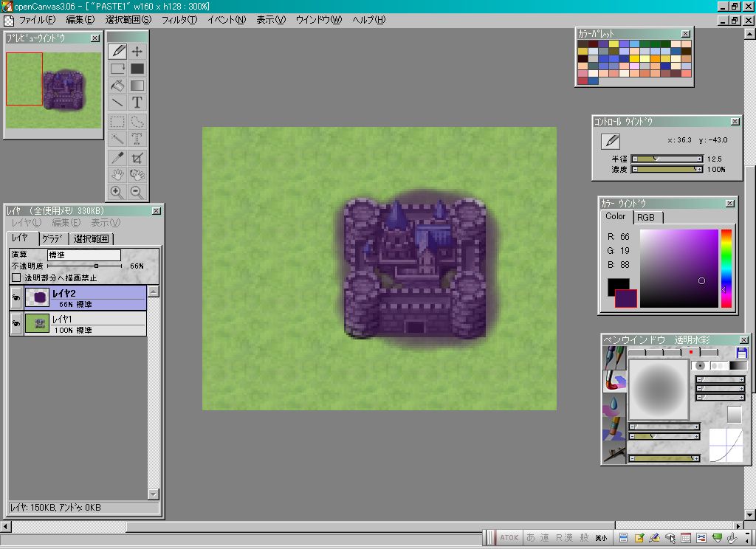The height and width of the screenshot is (549, 756).
Task: Pick a hue on the rainbow hue strip
Action: click(x=726, y=269)
